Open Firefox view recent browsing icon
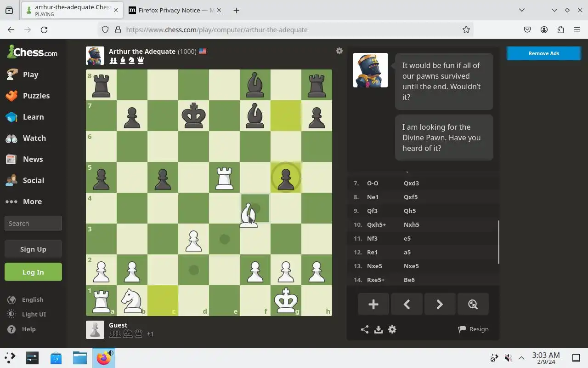588x368 pixels. coord(9,10)
